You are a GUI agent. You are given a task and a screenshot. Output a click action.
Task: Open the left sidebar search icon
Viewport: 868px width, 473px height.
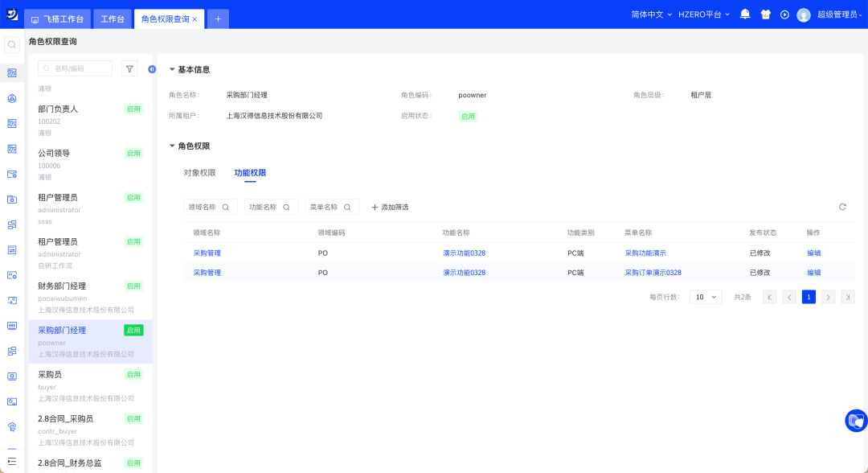[x=12, y=45]
